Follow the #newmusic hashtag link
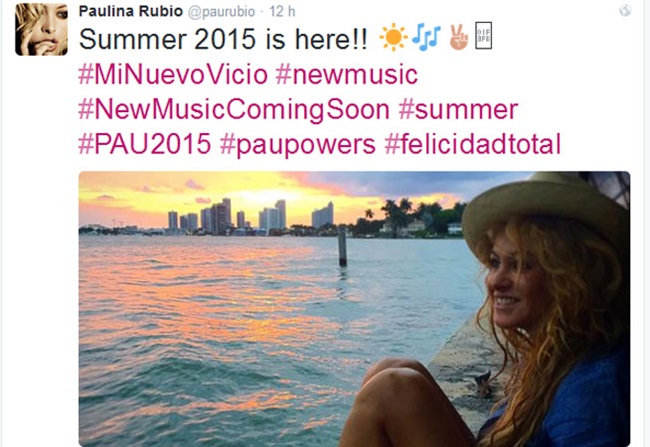Image resolution: width=650 pixels, height=447 pixels. 347,75
